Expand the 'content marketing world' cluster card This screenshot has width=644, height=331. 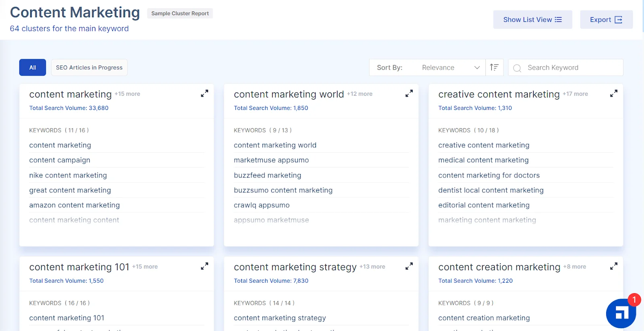(409, 93)
